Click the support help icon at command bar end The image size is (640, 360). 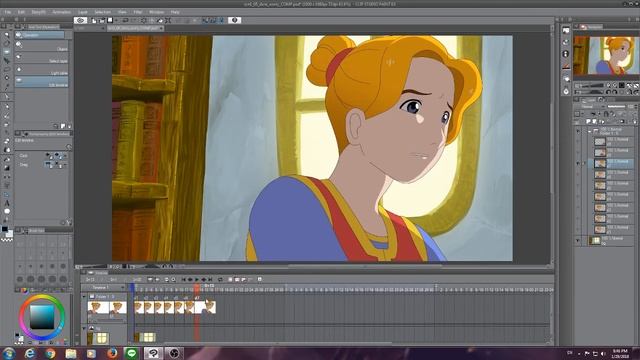[x=234, y=20]
